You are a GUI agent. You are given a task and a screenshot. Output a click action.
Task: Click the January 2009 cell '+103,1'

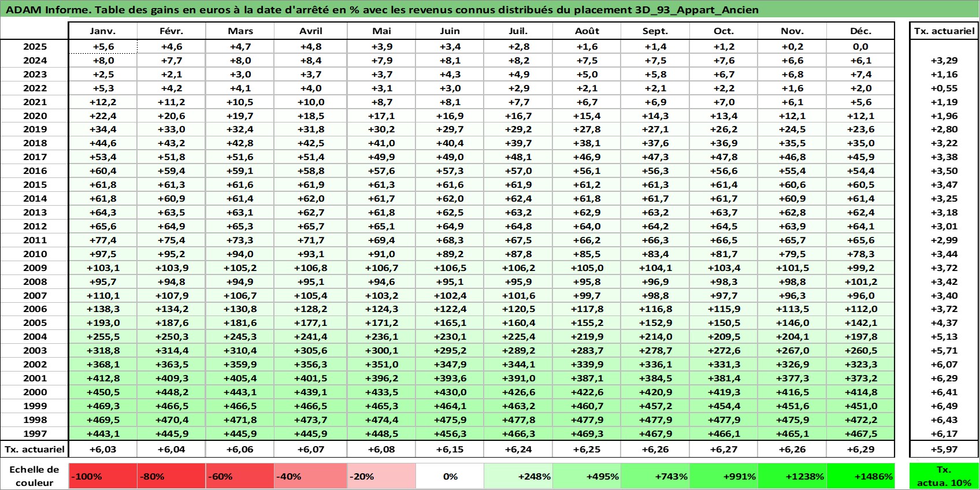[103, 268]
